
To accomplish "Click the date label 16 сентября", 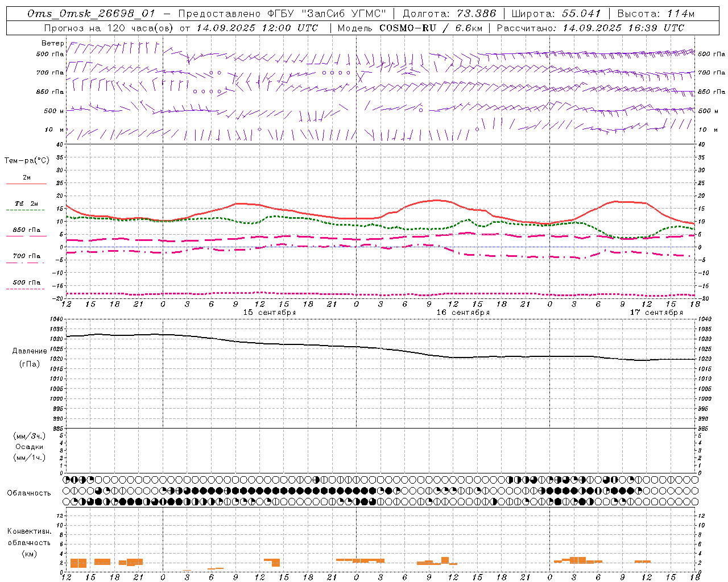I will point(463,313).
